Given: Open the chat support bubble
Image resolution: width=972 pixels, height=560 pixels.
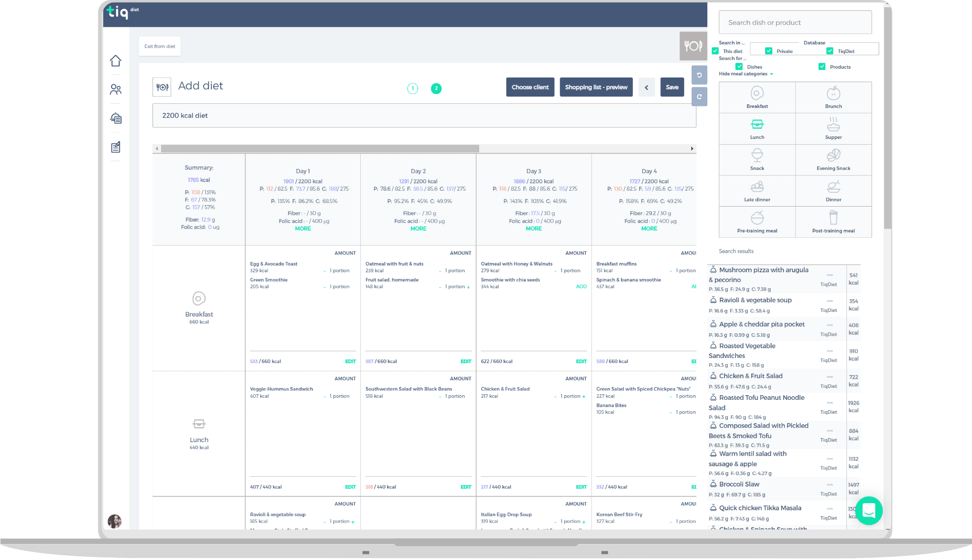Looking at the screenshot, I should click(869, 510).
